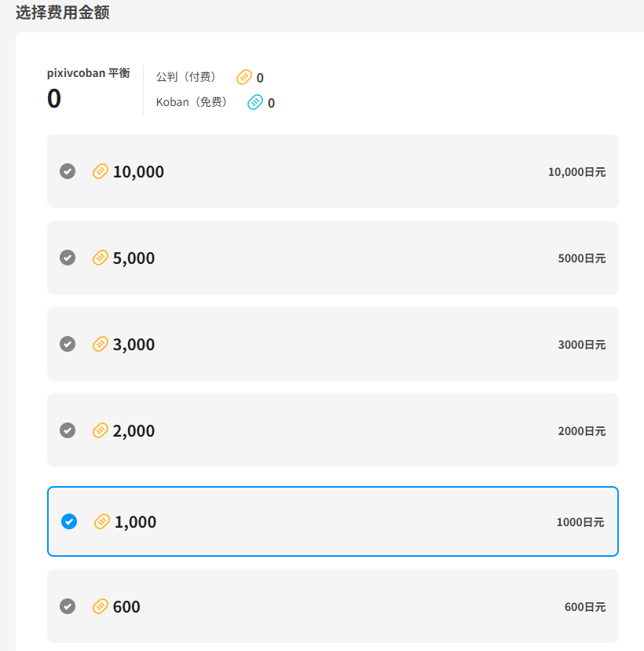Click the orange coin icon beside 3,000
The image size is (644, 651).
pos(100,344)
